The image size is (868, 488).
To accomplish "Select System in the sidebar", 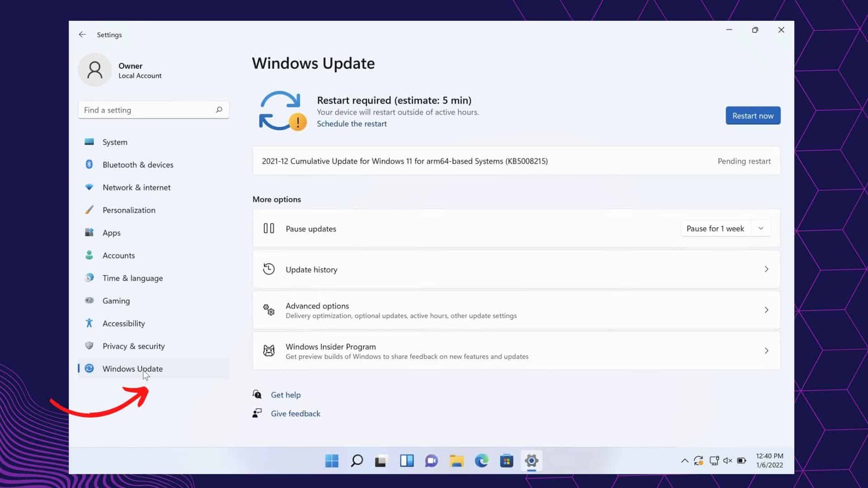I will tap(154, 142).
